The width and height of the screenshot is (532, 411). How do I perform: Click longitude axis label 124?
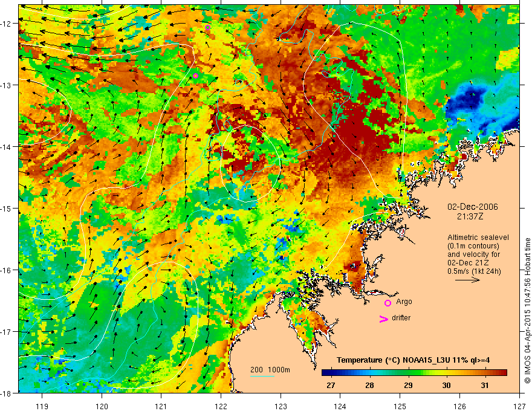tap(340, 406)
